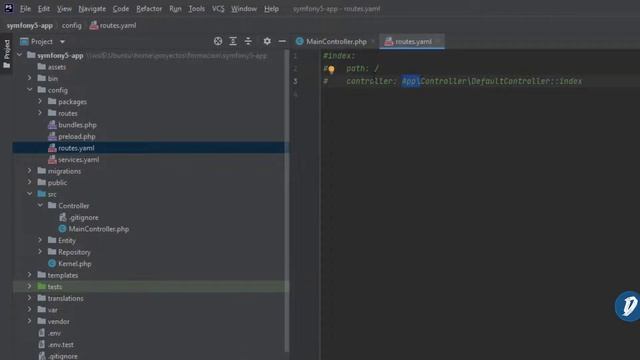The width and height of the screenshot is (640, 360).
Task: Select preload.php file
Action: coord(71,136)
